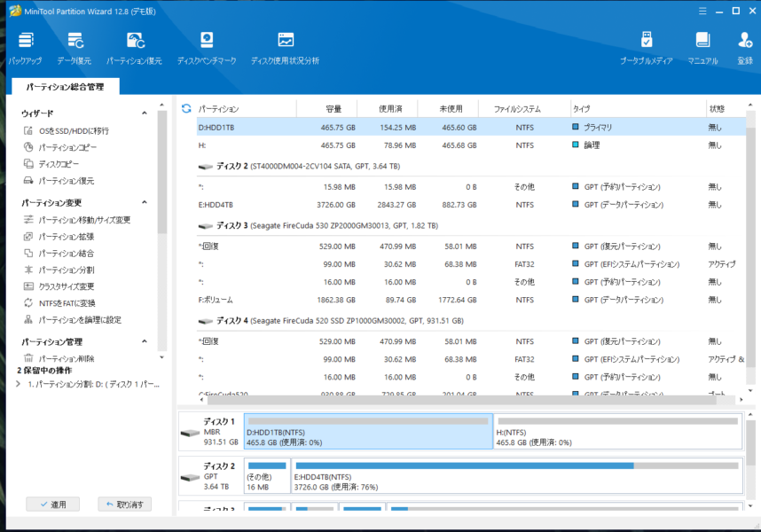Click the partition list vertical scrollbar
The width and height of the screenshot is (761, 532).
tap(750, 246)
